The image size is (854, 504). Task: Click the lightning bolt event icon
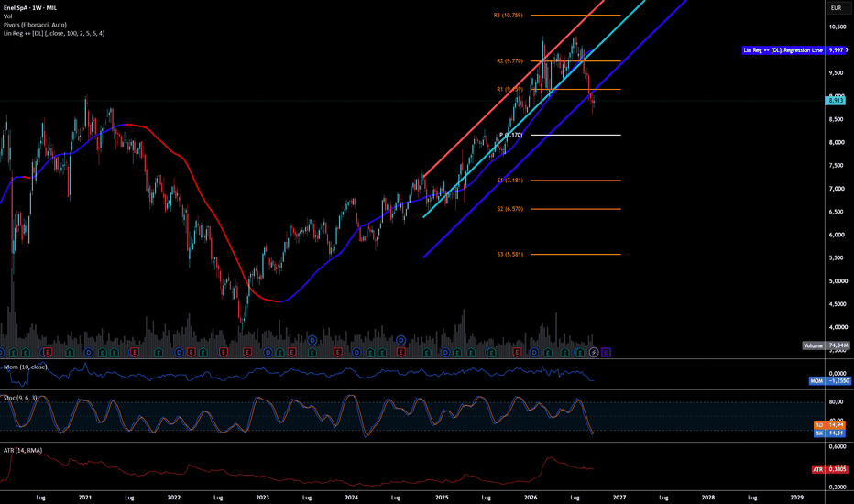(x=594, y=353)
